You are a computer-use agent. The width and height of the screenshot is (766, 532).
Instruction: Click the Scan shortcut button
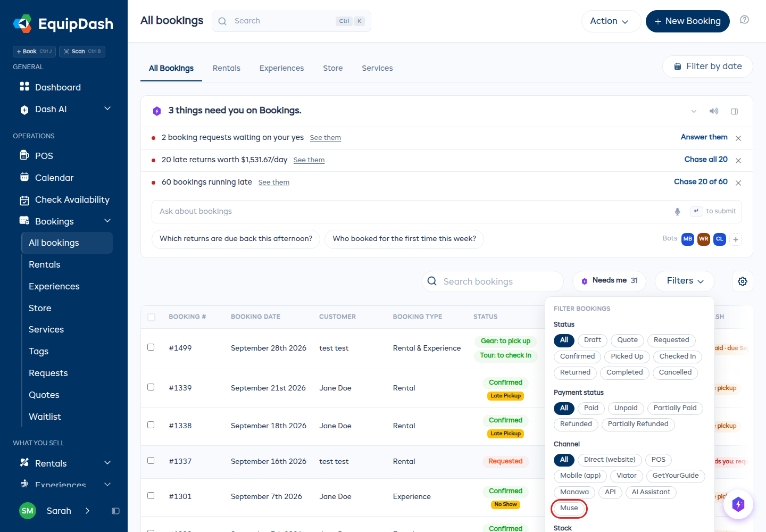pyautogui.click(x=82, y=51)
